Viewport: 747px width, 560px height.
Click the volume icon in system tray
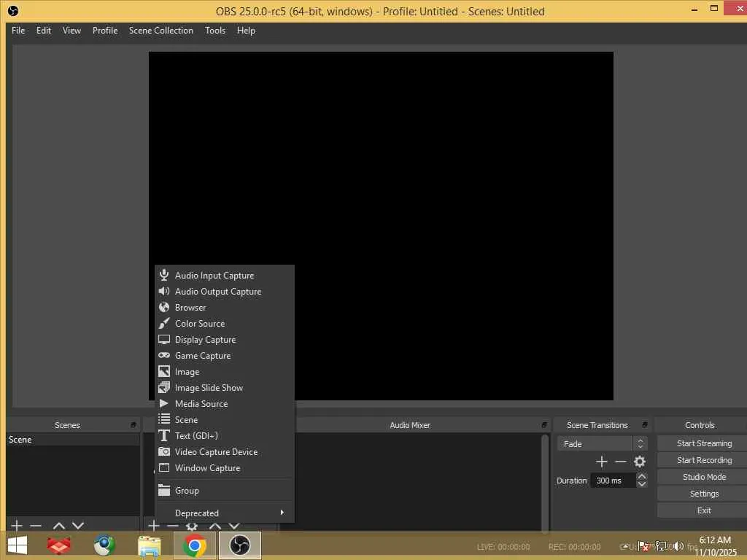(679, 546)
